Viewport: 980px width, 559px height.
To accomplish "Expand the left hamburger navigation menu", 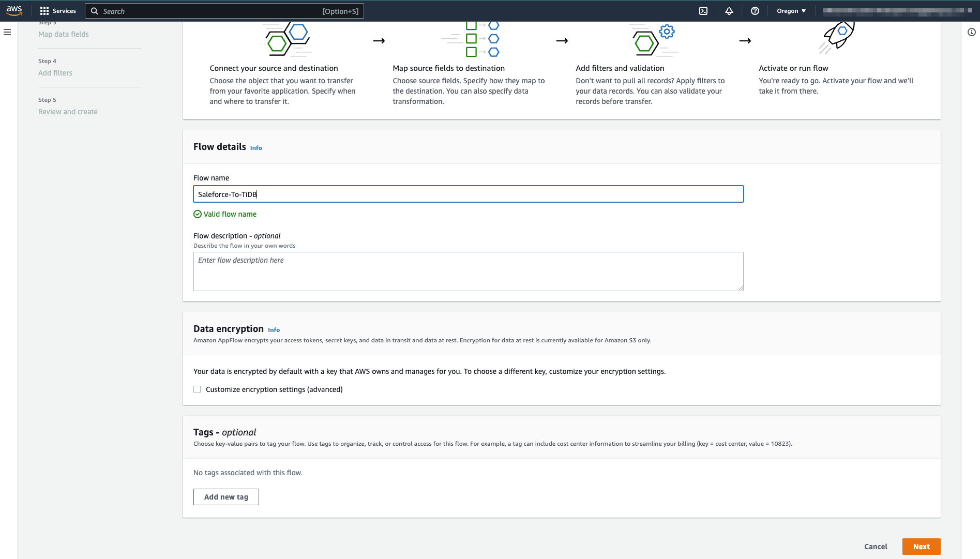I will [x=7, y=32].
